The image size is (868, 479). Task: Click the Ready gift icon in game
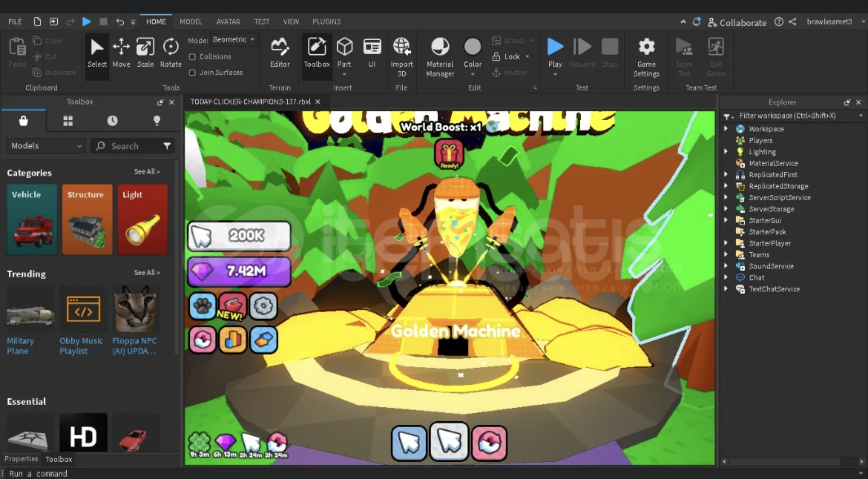pos(449,154)
